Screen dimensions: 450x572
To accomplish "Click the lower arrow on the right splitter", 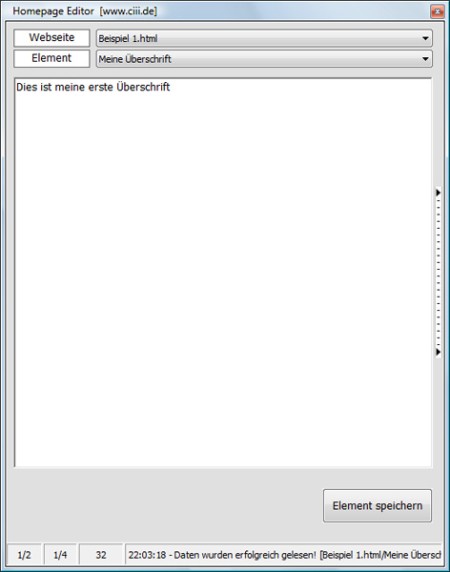I will click(438, 352).
